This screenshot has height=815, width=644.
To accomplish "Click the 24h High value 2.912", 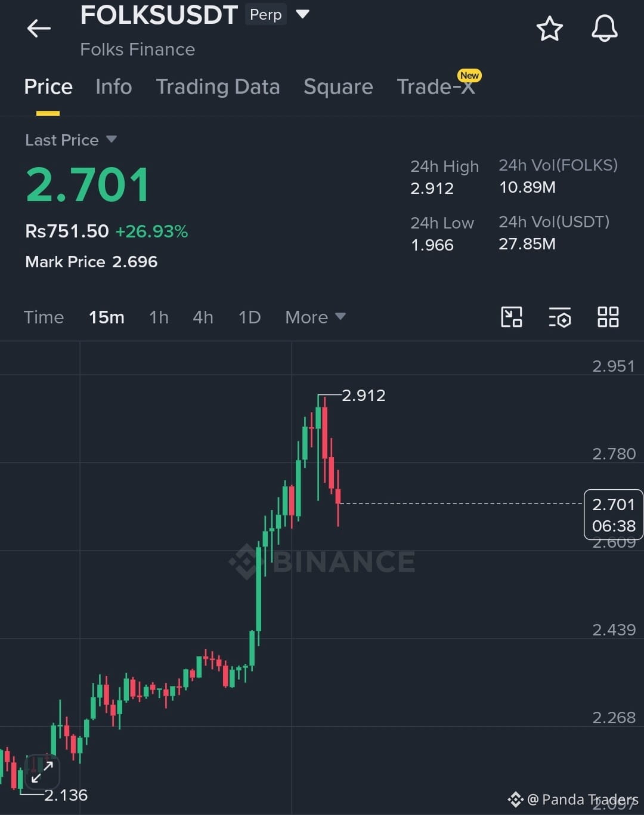I will coord(432,189).
